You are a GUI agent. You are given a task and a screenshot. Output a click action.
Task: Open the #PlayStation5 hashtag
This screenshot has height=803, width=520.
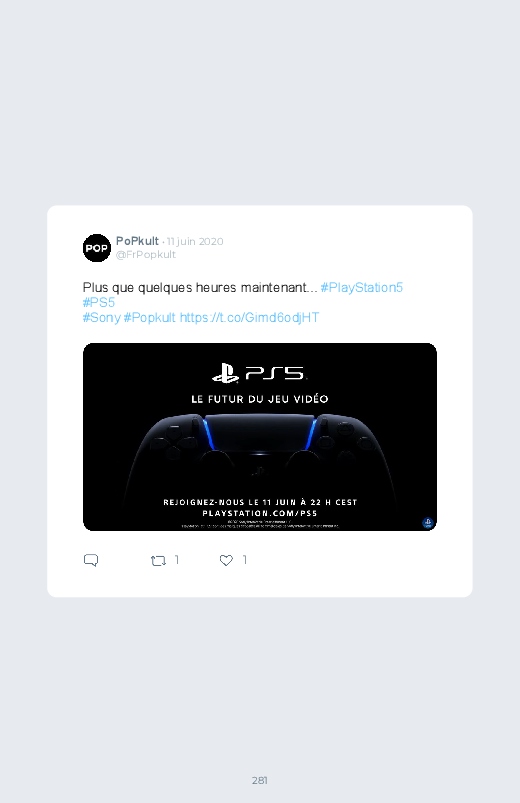(362, 287)
